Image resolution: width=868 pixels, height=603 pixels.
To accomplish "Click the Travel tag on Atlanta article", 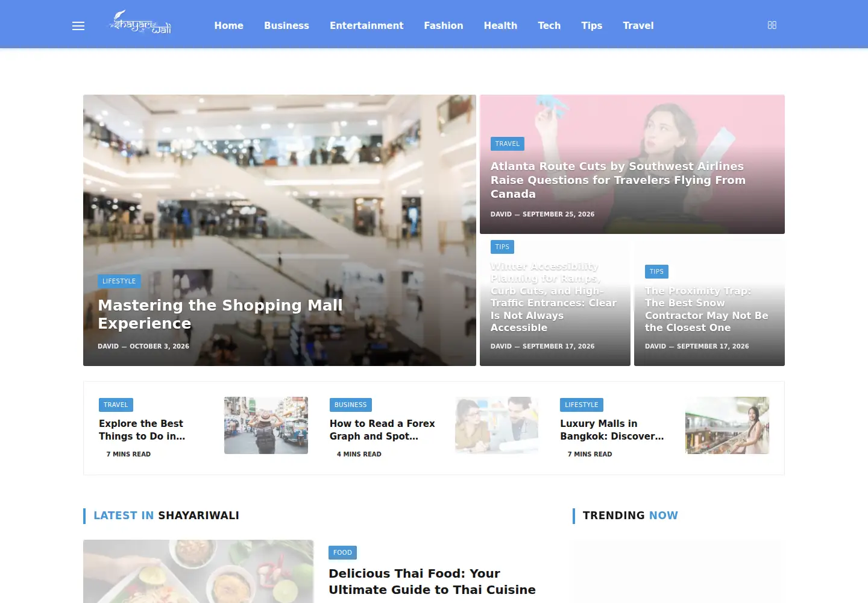I will pos(508,144).
